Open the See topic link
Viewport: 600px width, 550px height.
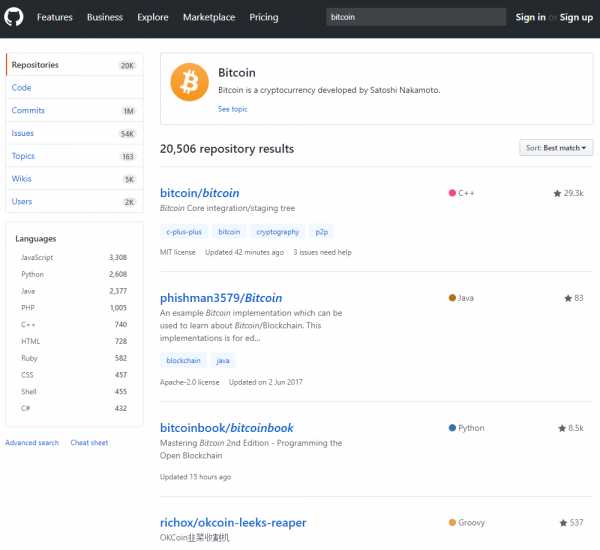point(233,109)
